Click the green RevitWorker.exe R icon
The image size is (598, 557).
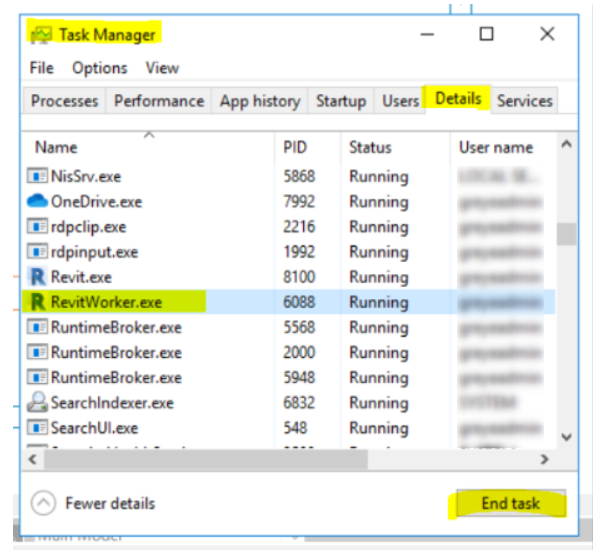click(37, 302)
